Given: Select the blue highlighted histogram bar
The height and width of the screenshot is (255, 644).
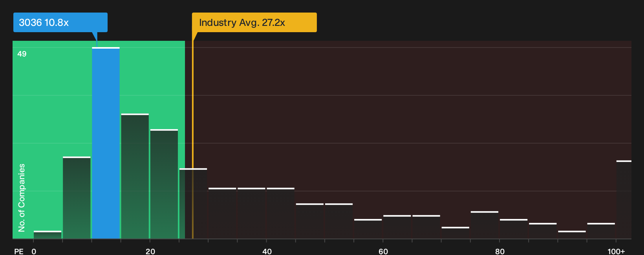Looking at the screenshot, I should pos(106,143).
